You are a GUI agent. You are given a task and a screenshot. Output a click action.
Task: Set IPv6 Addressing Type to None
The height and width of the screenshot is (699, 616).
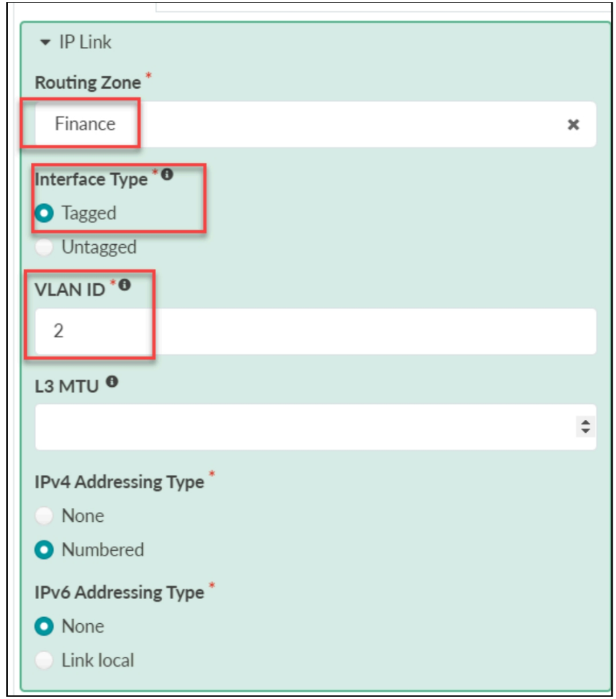(x=45, y=627)
